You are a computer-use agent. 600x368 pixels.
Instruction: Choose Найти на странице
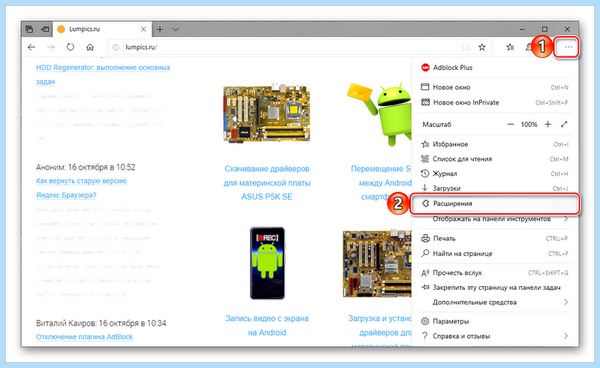point(495,253)
